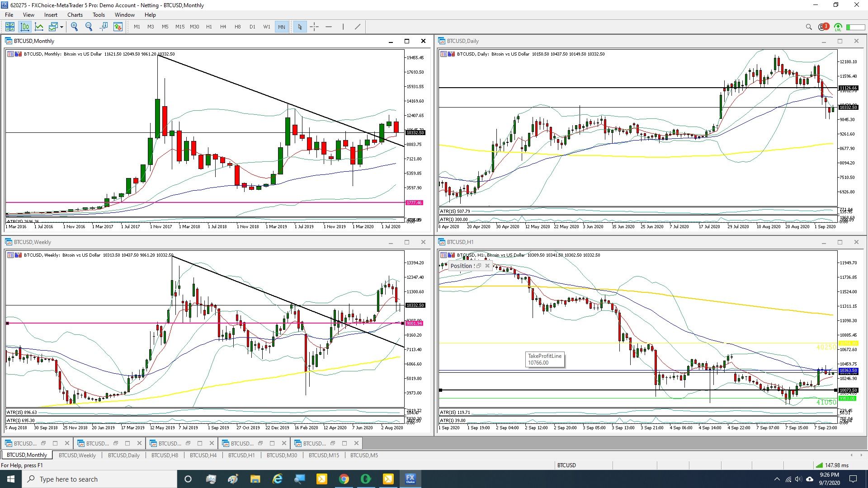Select magenta 1777.46 price label on Monthly chart

click(x=414, y=203)
